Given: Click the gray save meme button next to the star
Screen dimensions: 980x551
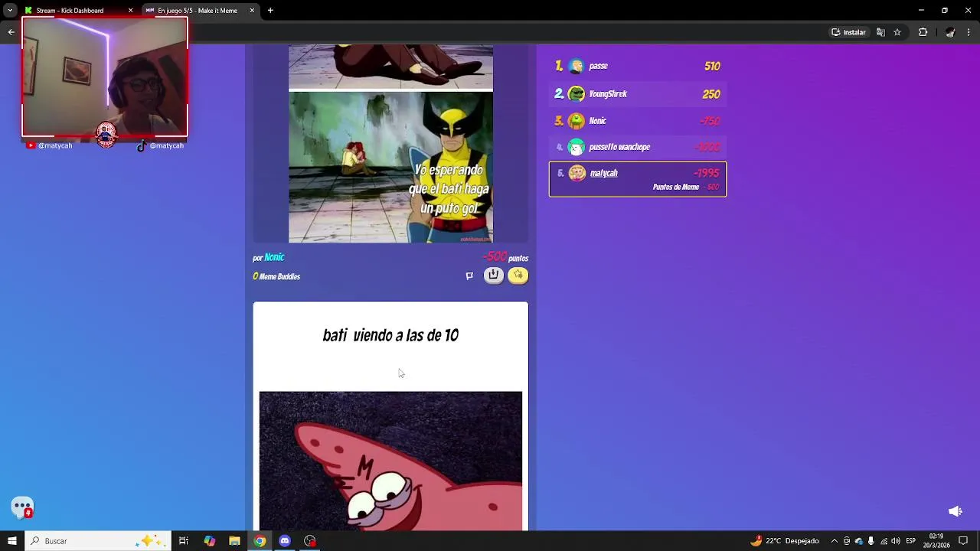Looking at the screenshot, I should 494,275.
